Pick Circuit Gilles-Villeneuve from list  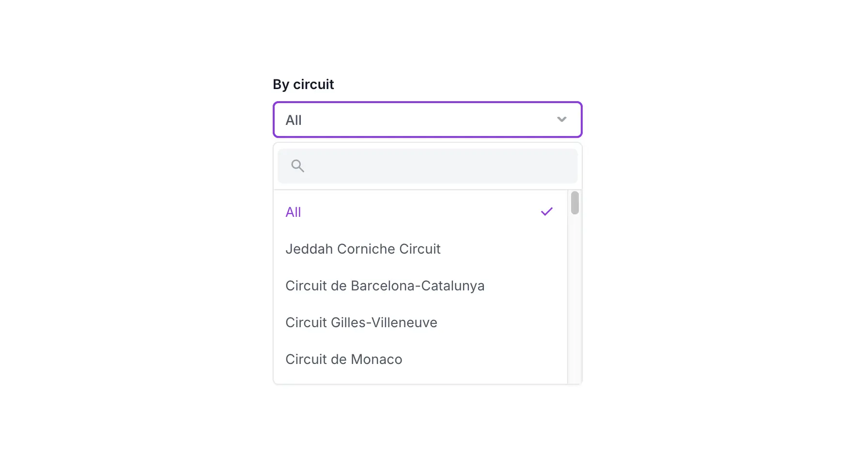420,322
